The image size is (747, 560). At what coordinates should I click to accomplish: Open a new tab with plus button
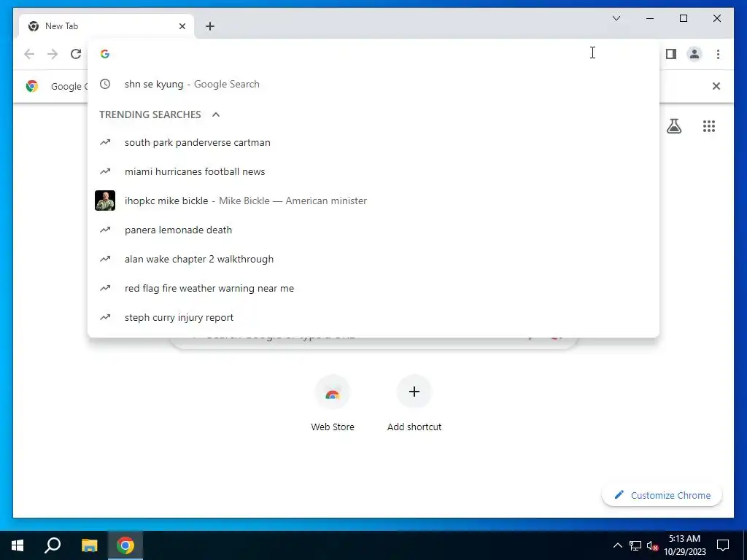pos(209,26)
